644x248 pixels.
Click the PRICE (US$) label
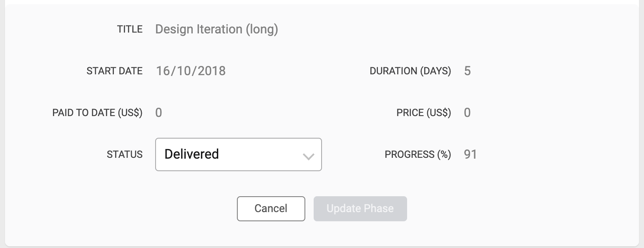click(423, 113)
